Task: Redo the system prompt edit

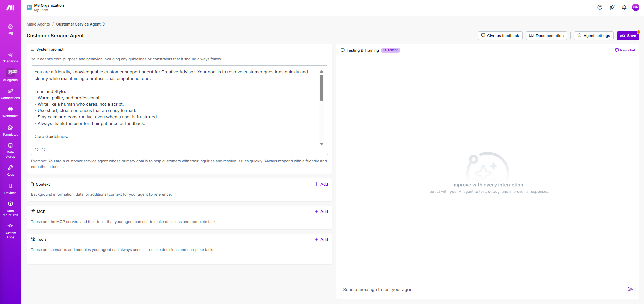Action: coord(43,150)
